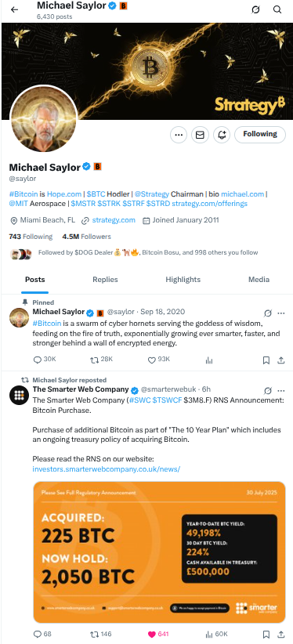
Task: Toggle post notifications bell icon
Action: pos(222,135)
